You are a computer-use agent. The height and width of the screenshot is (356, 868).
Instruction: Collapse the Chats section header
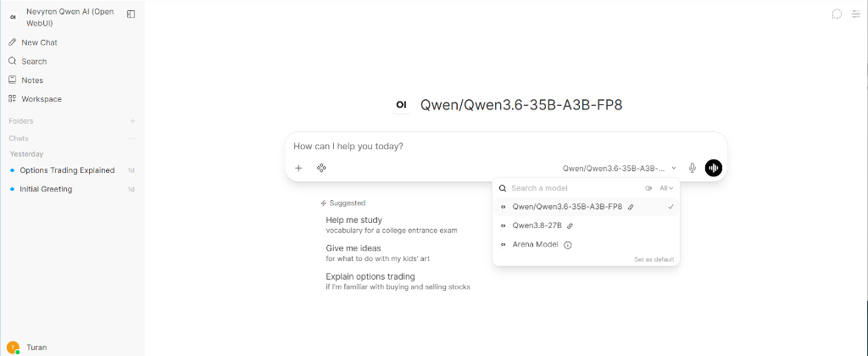(x=19, y=138)
